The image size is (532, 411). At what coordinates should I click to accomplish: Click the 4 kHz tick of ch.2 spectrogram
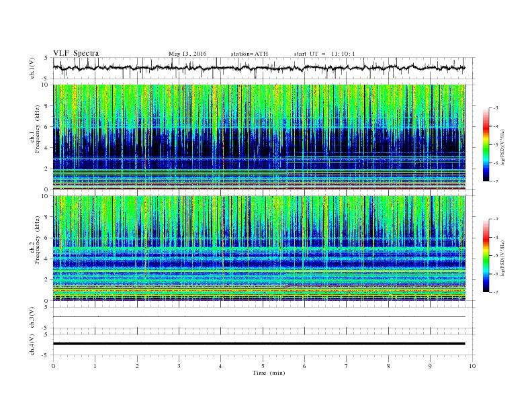[x=46, y=259]
